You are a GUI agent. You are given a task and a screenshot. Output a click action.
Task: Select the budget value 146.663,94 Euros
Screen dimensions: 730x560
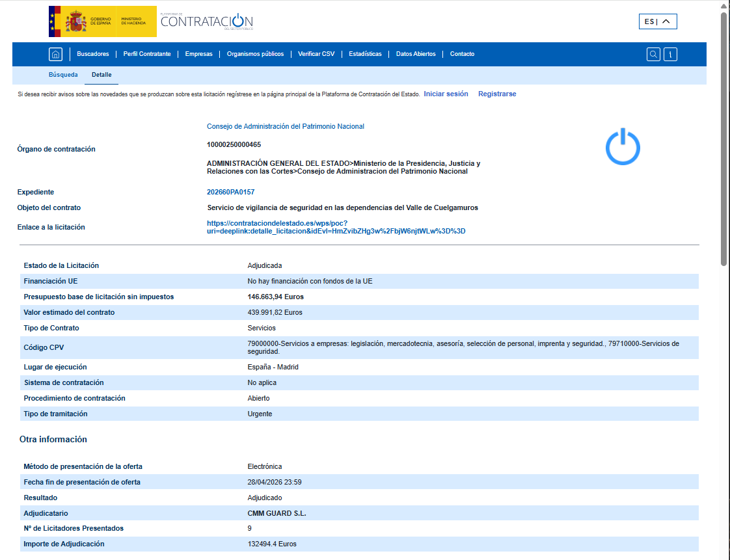pos(276,297)
